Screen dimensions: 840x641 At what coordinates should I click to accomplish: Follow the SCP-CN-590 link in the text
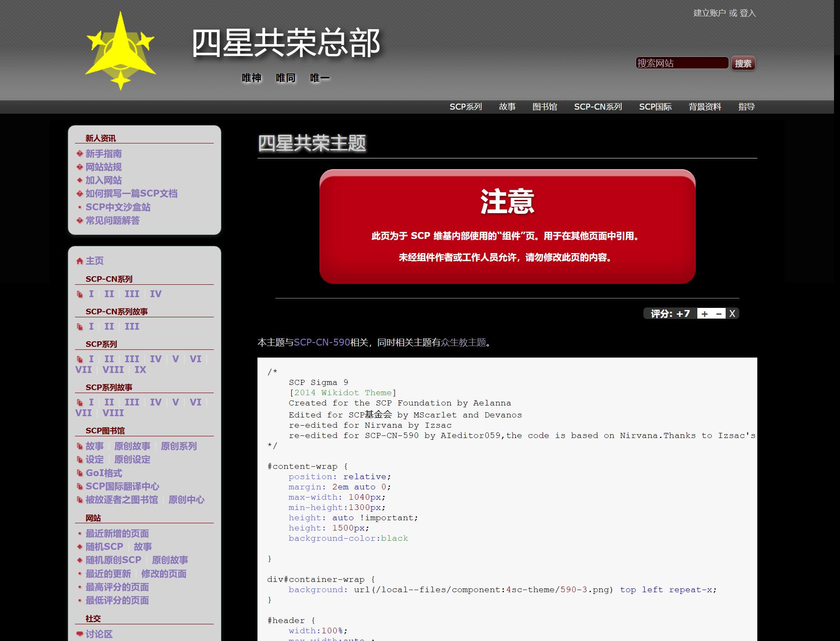pos(322,343)
